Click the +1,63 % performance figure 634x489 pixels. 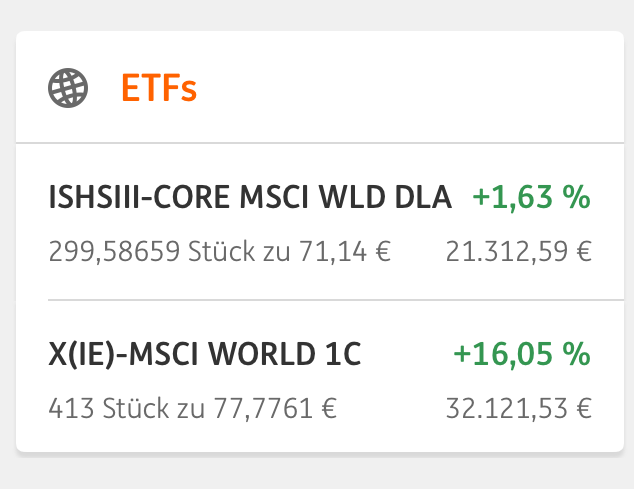coord(531,197)
